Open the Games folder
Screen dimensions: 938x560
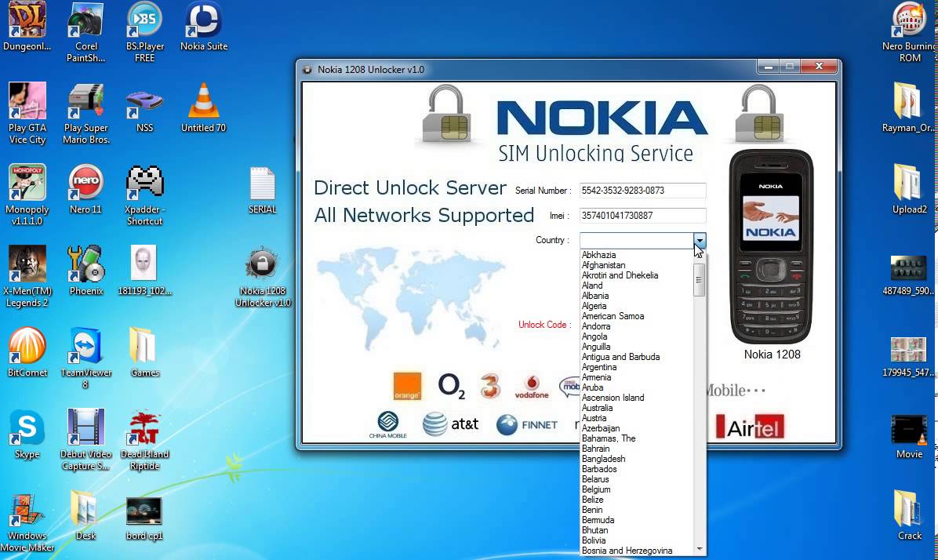point(144,352)
